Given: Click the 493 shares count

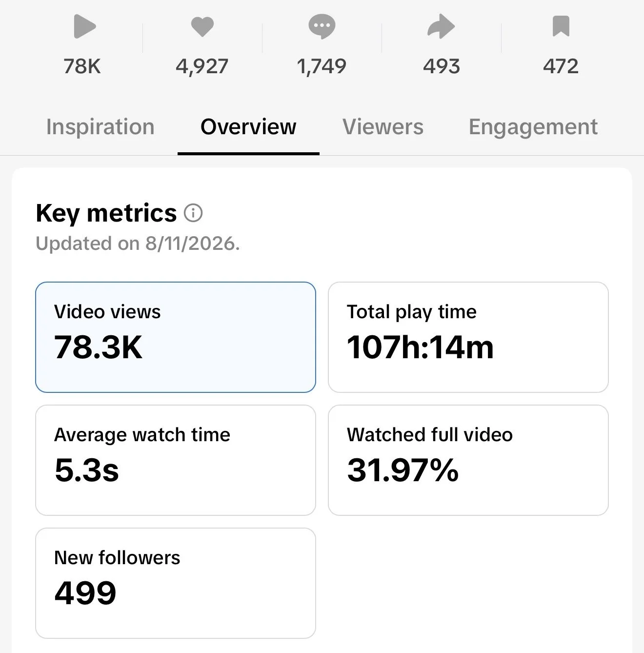Looking at the screenshot, I should tap(442, 66).
